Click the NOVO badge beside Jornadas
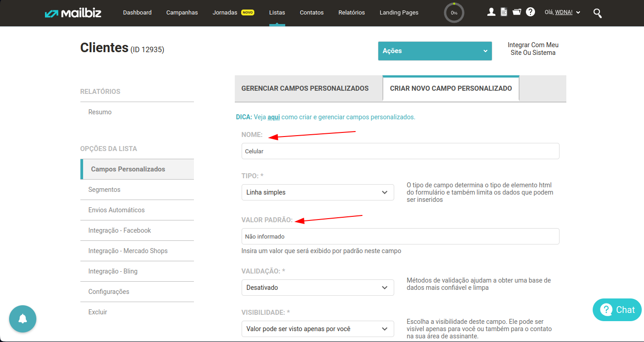644x342 pixels. coord(248,13)
